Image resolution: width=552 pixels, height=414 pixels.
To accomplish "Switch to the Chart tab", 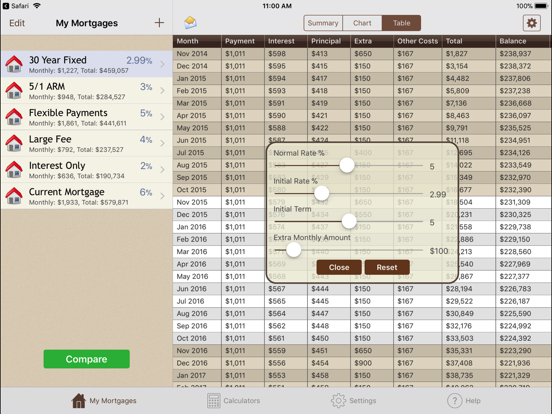I will pos(362,23).
